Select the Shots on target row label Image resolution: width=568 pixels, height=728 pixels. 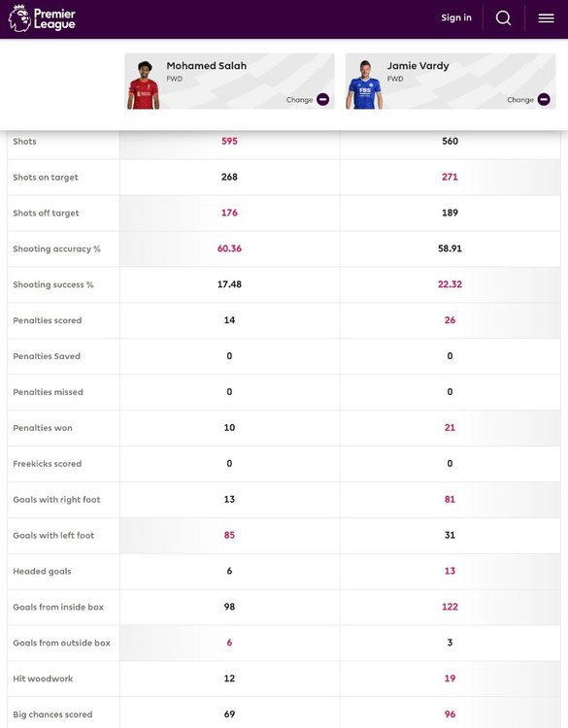point(46,177)
